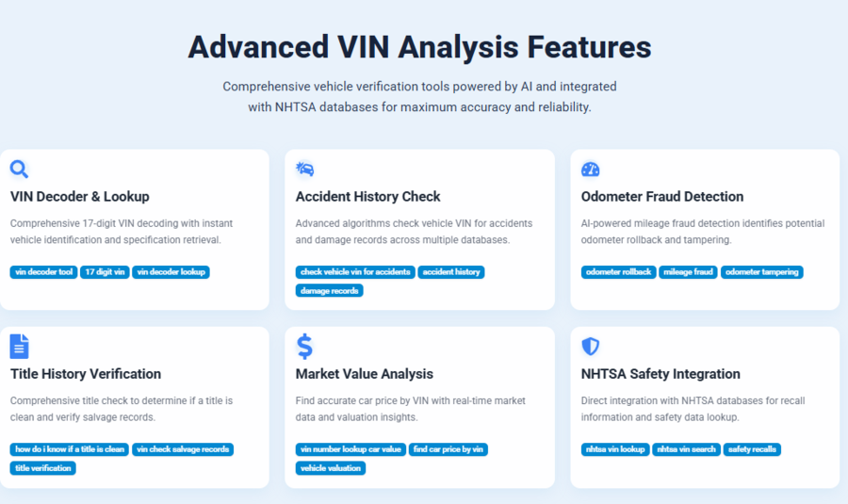Click the shield NHTSA Safety icon
The height and width of the screenshot is (504, 848).
tap(591, 346)
